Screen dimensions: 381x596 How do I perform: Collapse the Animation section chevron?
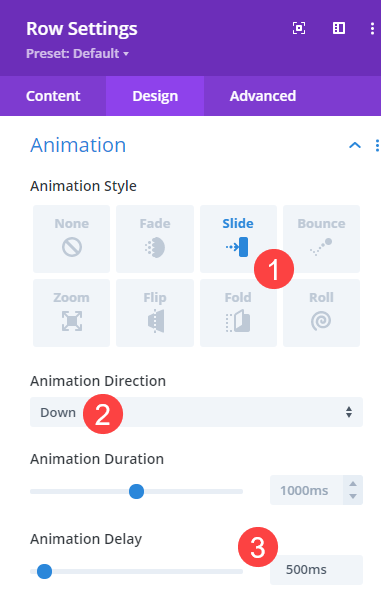tap(355, 145)
